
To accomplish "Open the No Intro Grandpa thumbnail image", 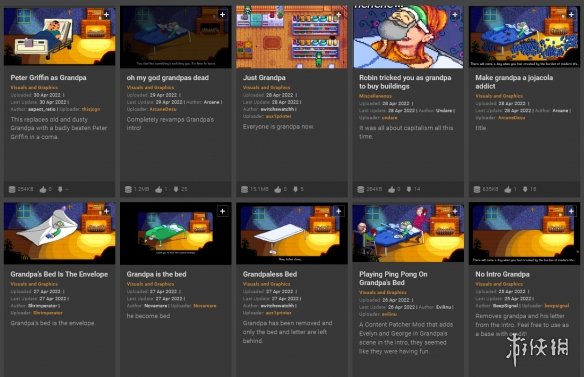I will (524, 233).
